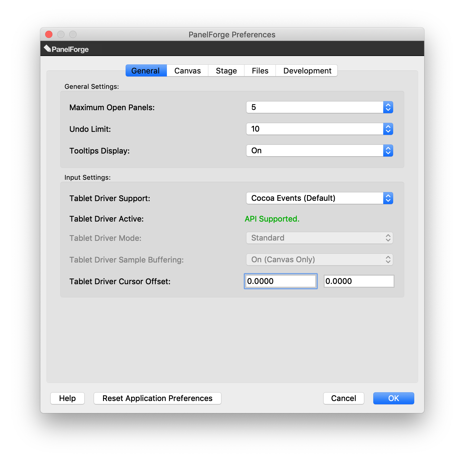Click the second Cursor Offset field
476x454 pixels.
tap(359, 281)
